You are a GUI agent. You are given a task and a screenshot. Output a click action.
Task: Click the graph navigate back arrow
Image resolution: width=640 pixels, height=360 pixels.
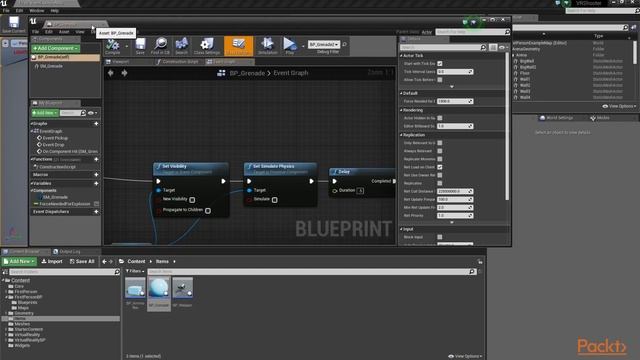[x=111, y=73]
